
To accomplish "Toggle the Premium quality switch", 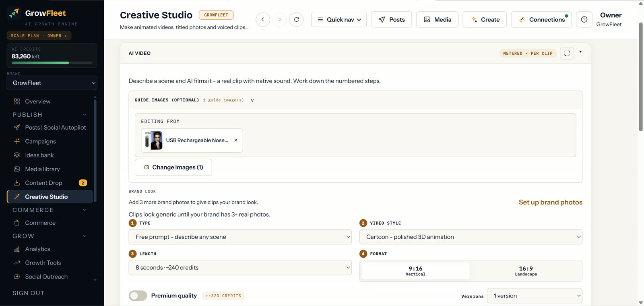I will 138,296.
